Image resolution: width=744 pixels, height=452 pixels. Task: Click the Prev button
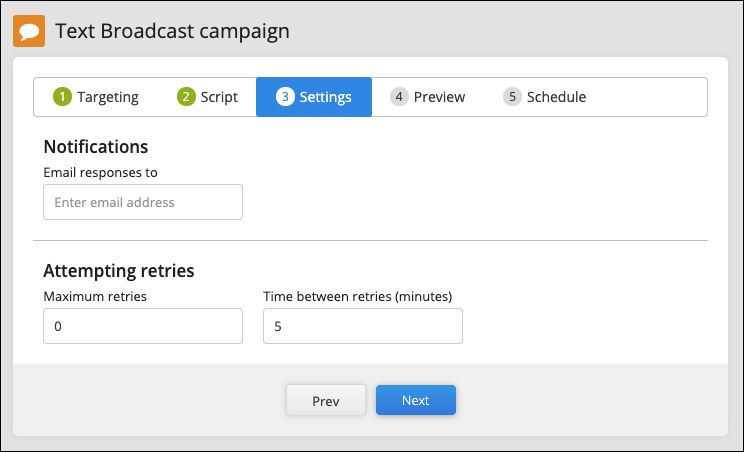pos(326,400)
